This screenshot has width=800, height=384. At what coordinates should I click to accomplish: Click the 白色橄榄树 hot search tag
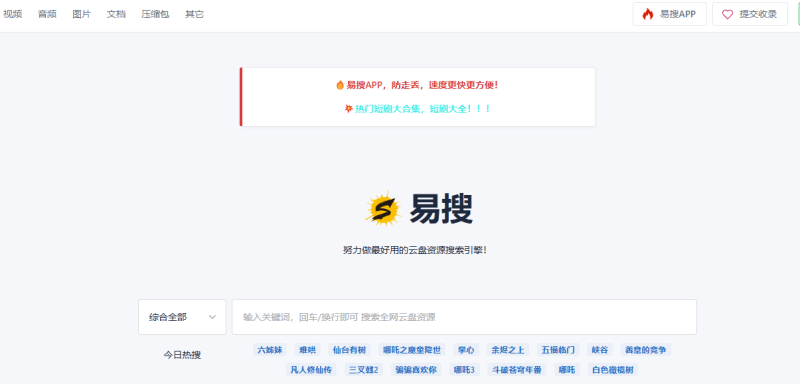613,370
